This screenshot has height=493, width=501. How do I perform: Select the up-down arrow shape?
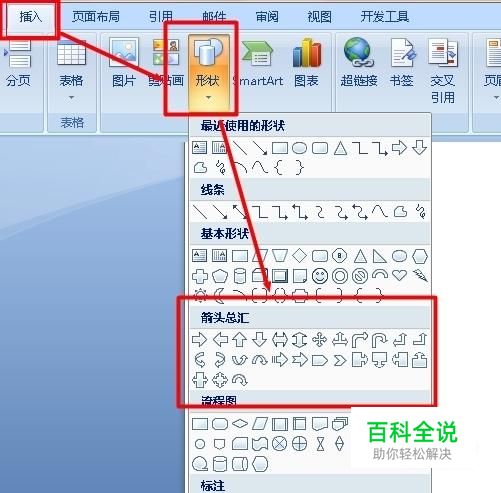tap(299, 340)
